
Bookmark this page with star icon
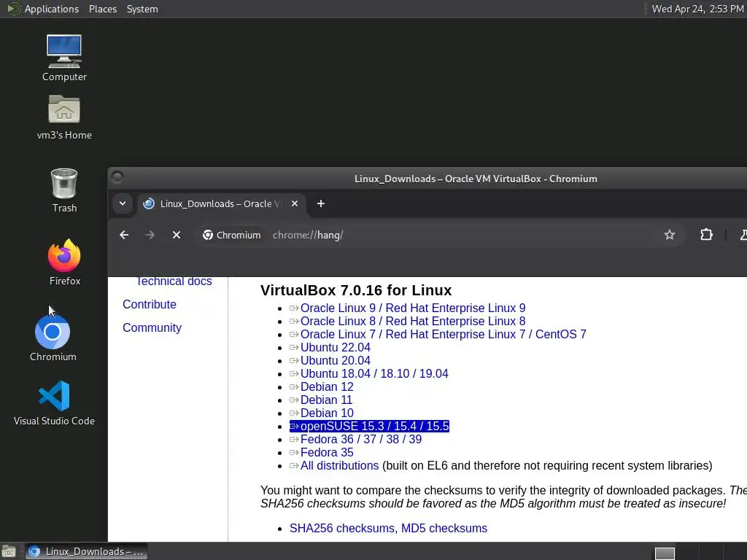pyautogui.click(x=670, y=235)
